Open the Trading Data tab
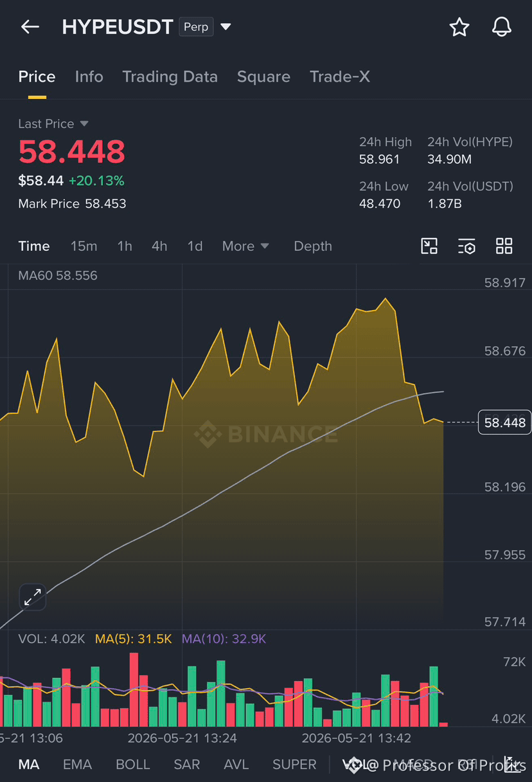The height and width of the screenshot is (782, 532). [x=170, y=77]
